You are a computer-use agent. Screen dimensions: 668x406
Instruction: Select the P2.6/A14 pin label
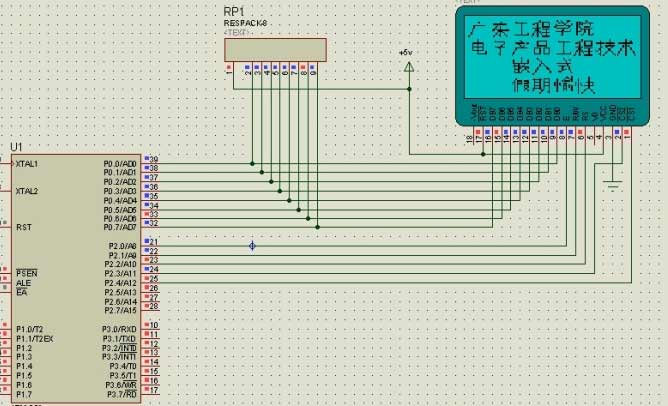click(x=121, y=302)
